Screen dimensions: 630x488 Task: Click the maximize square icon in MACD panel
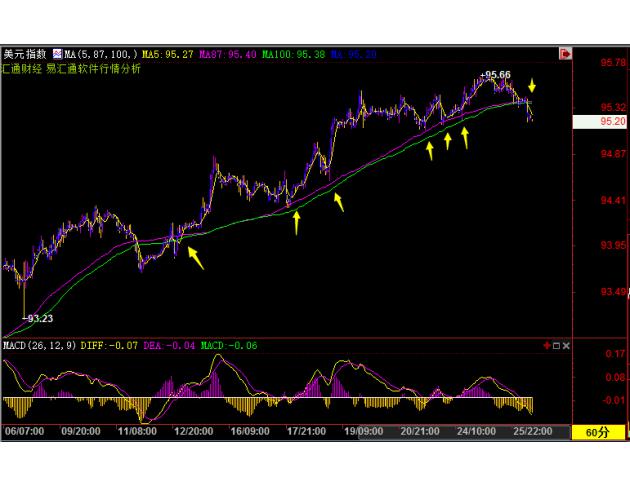556,345
